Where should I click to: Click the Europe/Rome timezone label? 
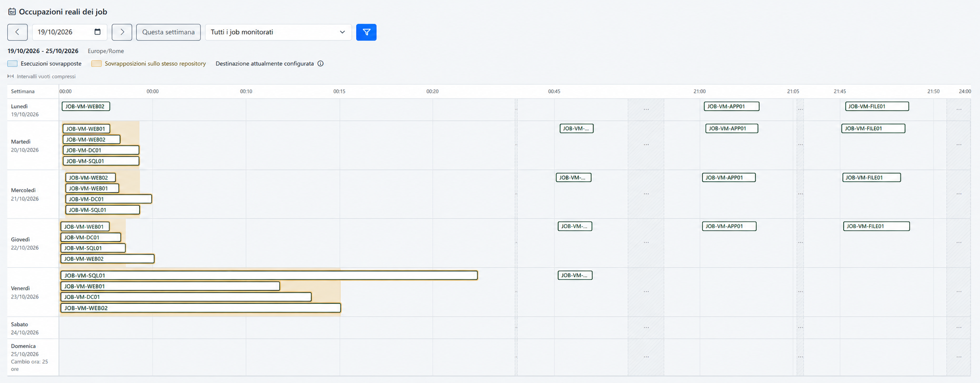(x=106, y=51)
